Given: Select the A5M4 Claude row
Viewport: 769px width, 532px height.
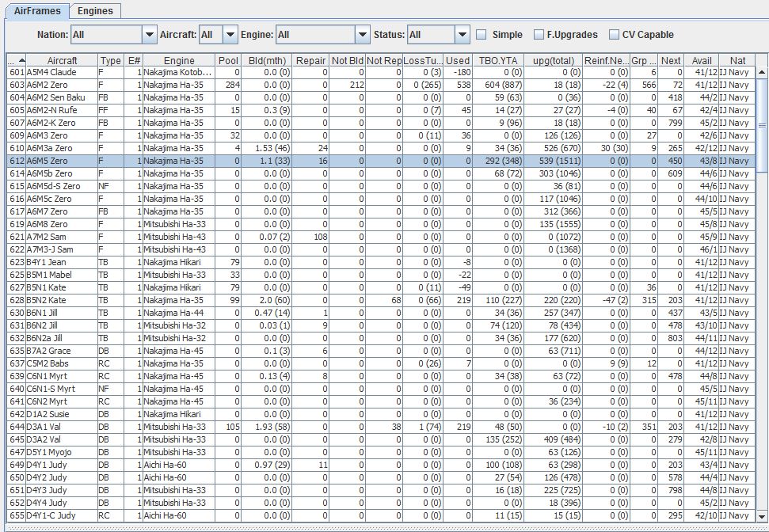Looking at the screenshot, I should click(381, 72).
